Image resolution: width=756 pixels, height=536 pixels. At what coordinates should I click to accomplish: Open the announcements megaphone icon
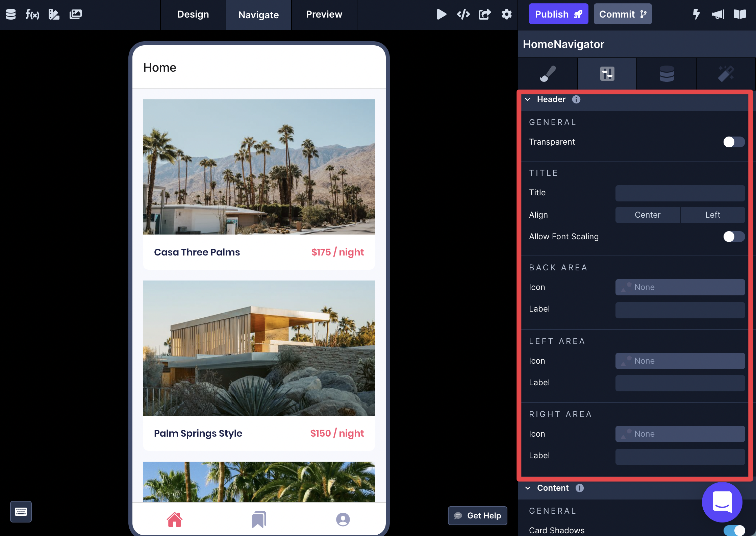coord(718,14)
